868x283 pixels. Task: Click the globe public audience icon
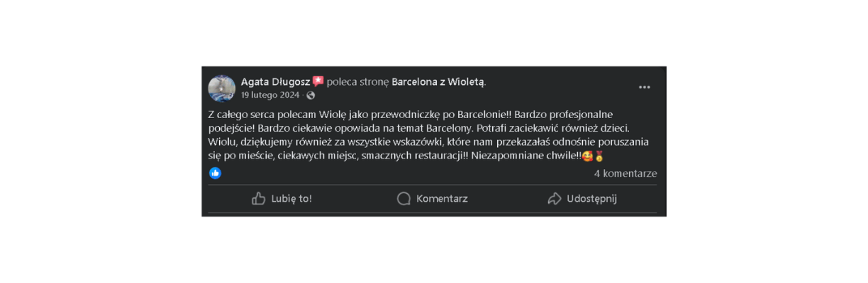point(311,95)
